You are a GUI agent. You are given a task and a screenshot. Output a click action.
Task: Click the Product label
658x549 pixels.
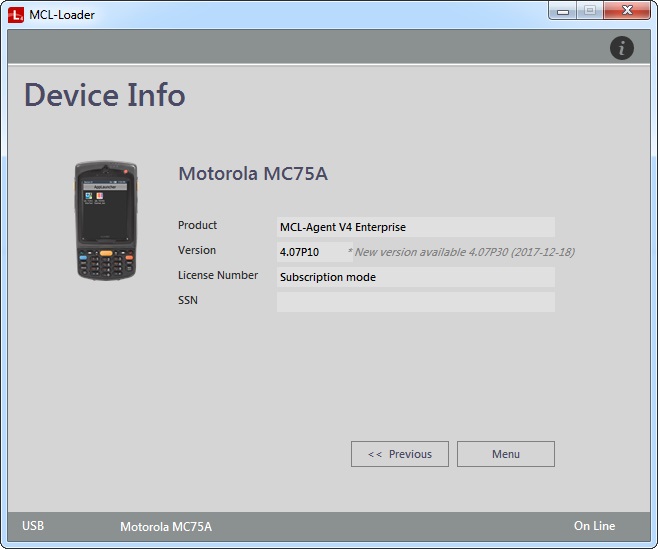197,225
